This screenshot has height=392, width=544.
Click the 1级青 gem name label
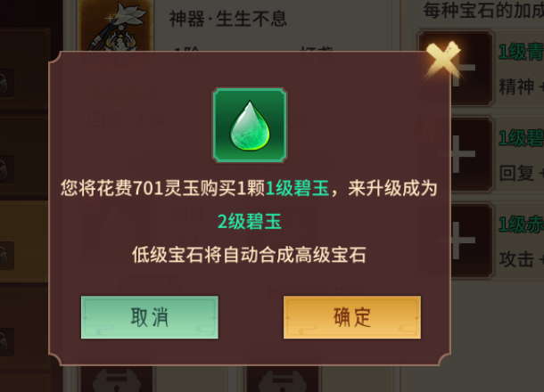pos(521,53)
